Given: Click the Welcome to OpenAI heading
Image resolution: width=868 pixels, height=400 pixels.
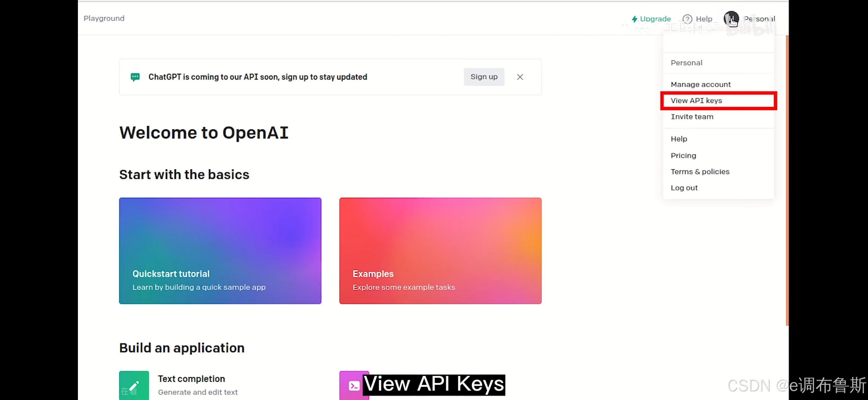Looking at the screenshot, I should (204, 132).
